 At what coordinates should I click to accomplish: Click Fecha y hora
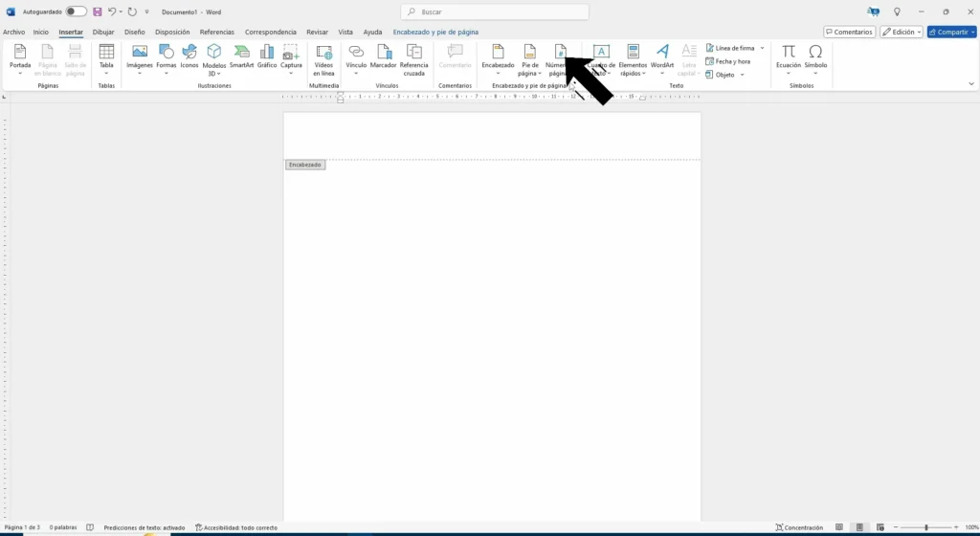pyautogui.click(x=728, y=61)
